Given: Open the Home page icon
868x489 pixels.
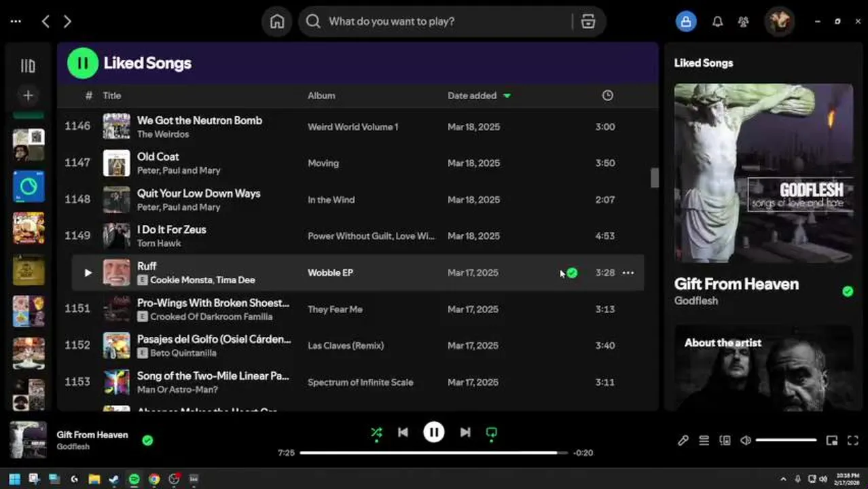Looking at the screenshot, I should tap(277, 21).
